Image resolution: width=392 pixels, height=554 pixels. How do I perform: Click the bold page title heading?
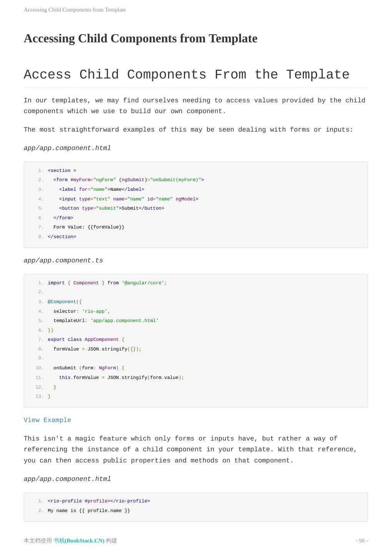point(140,38)
